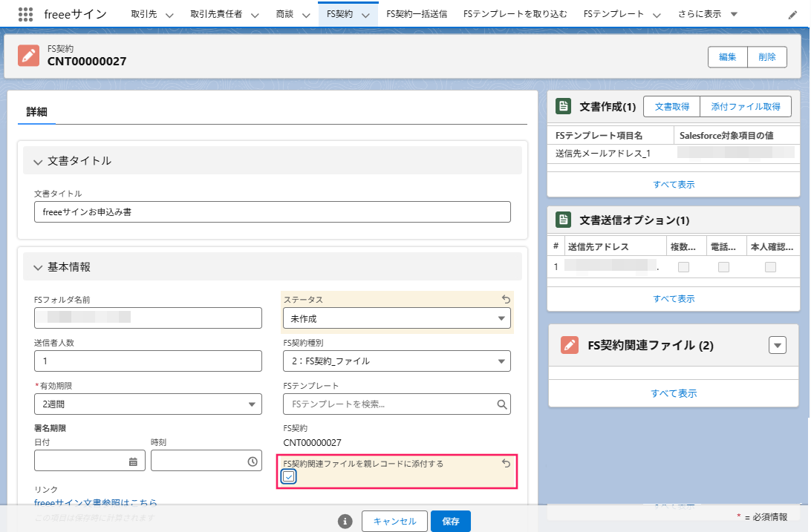The height and width of the screenshot is (532, 811).
Task: Open the 署名期限 date calendar picker
Action: click(133, 462)
